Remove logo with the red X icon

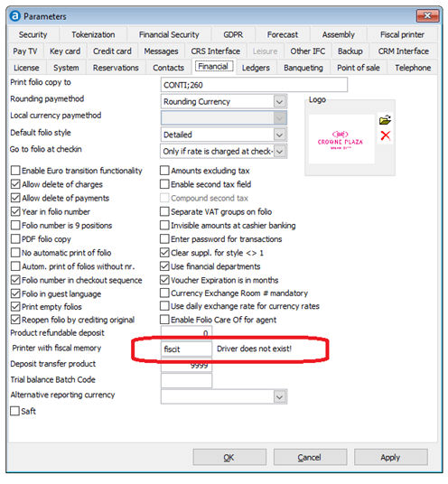(385, 135)
